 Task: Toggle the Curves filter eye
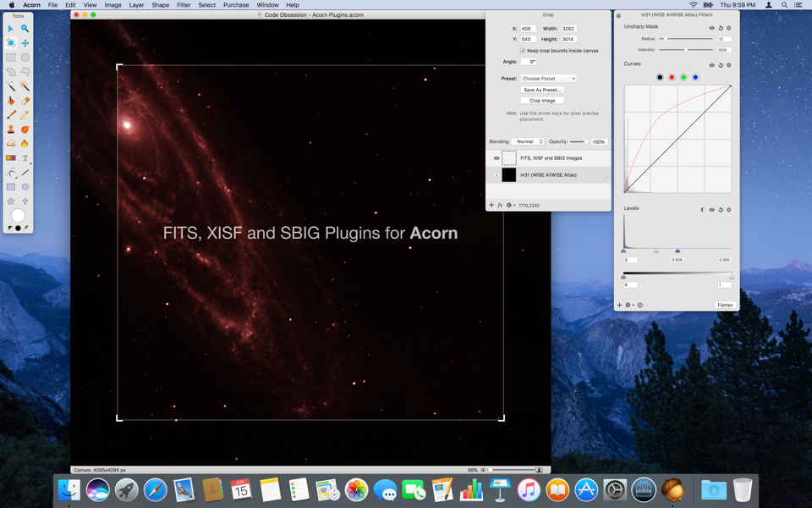[x=711, y=65]
